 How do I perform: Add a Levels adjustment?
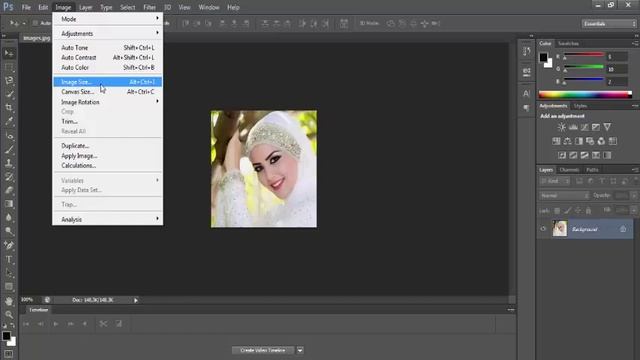(573, 127)
